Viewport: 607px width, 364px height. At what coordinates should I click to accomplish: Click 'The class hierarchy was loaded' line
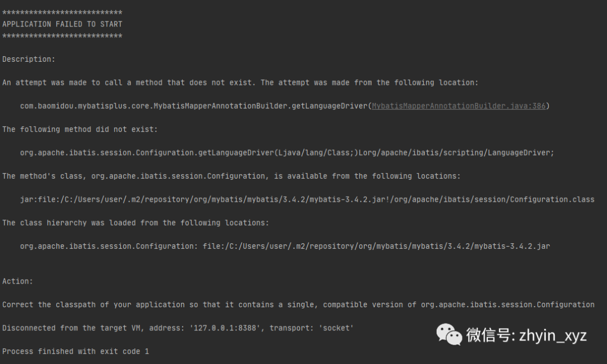(x=135, y=223)
